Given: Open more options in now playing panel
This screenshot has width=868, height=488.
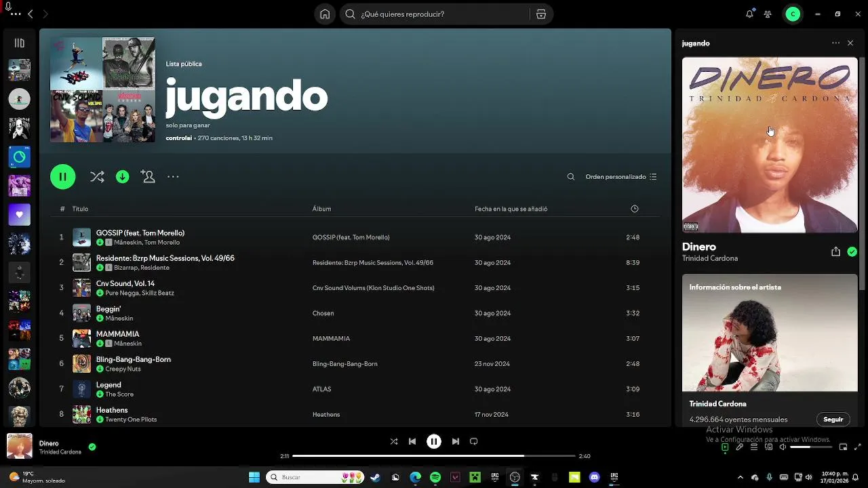Looking at the screenshot, I should [835, 43].
